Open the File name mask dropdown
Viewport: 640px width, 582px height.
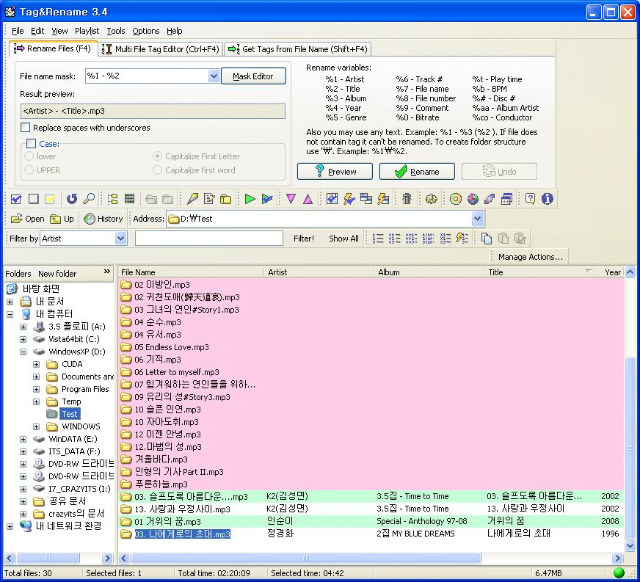point(213,76)
